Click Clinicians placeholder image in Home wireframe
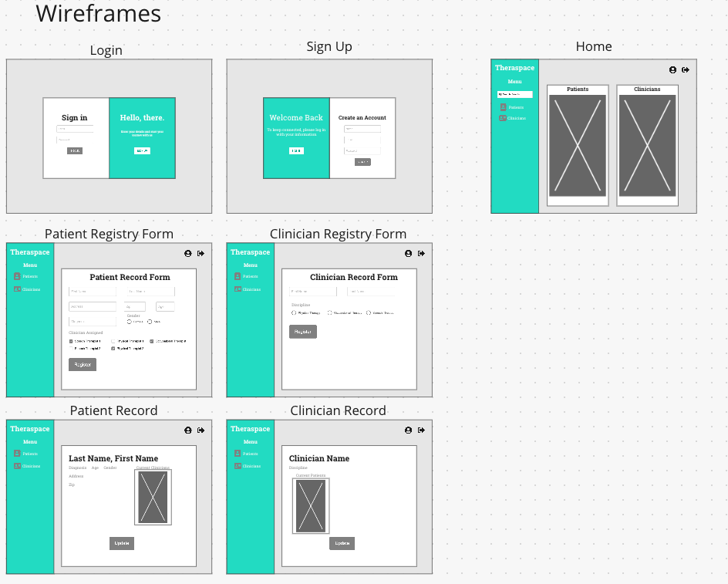Screen dimensions: 728x584 647,145
